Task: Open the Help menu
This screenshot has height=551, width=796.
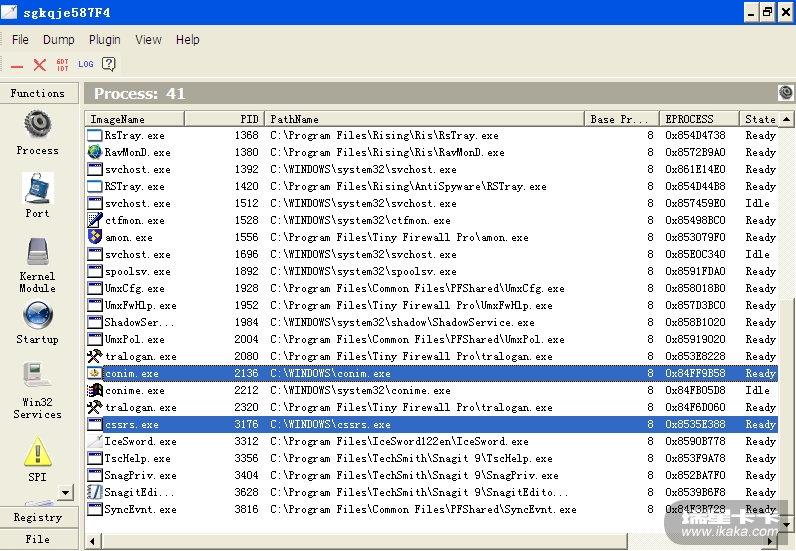Action: point(187,40)
